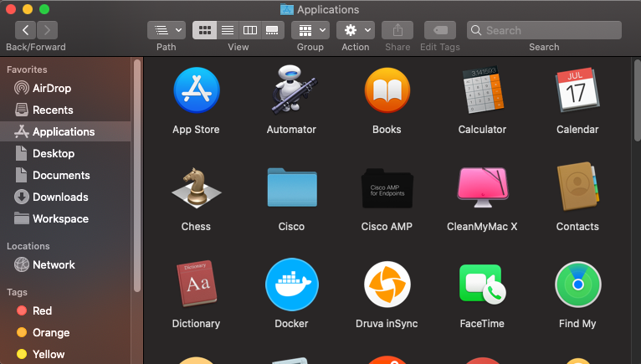Select the Contacts app icon
641x364 pixels.
point(577,187)
